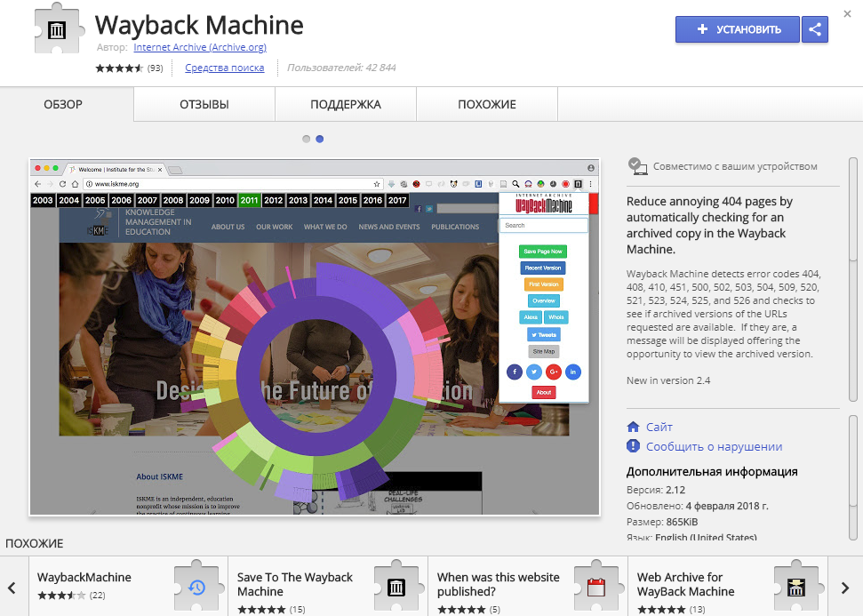Click the Twitter round icon in popup
Image resolution: width=863 pixels, height=616 pixels.
coord(534,372)
